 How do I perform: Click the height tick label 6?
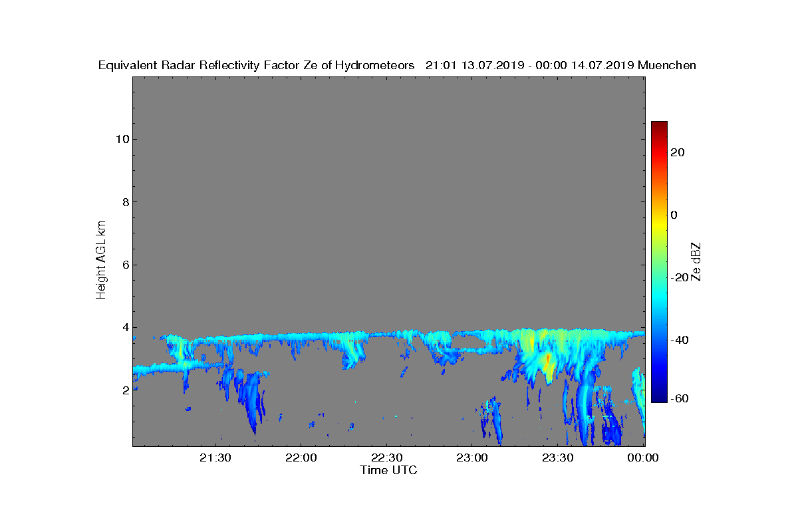(124, 265)
